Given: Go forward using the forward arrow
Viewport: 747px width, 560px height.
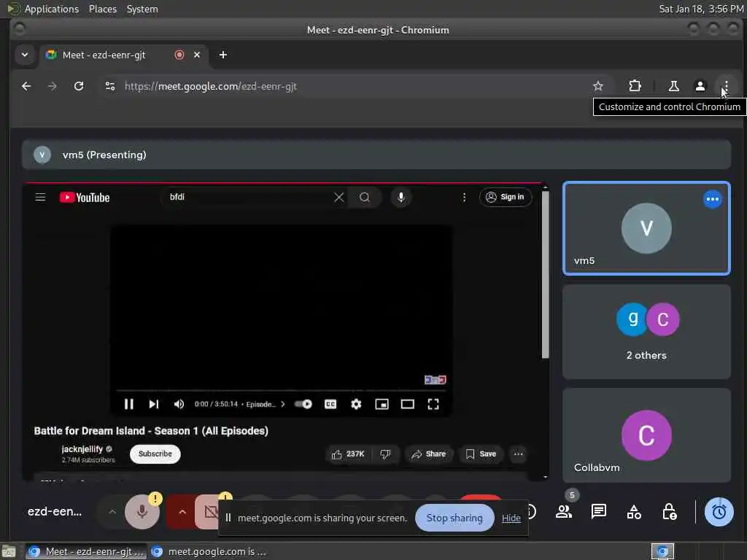Looking at the screenshot, I should 53,86.
